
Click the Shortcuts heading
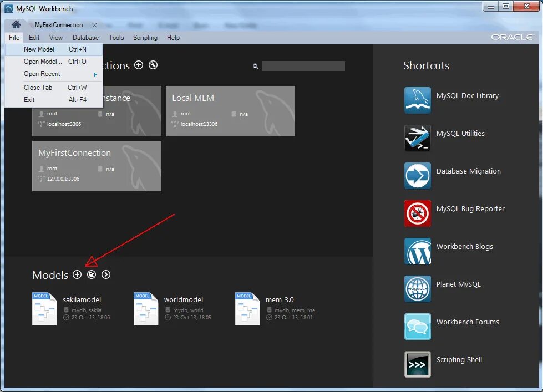click(x=426, y=65)
